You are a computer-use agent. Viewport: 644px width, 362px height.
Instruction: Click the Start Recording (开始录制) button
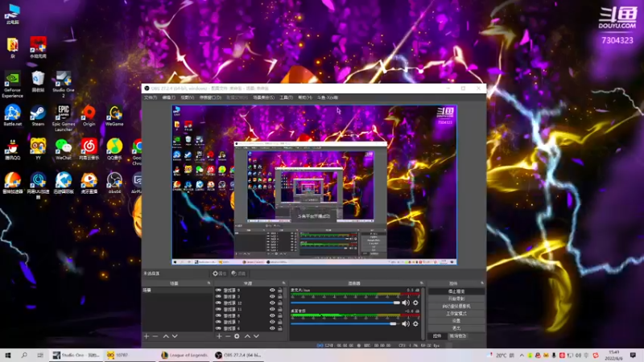point(456,298)
